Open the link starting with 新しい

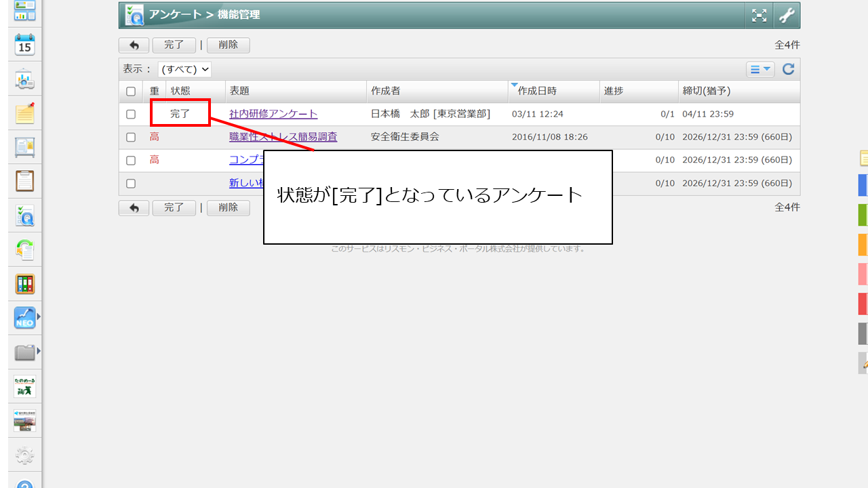pos(246,183)
